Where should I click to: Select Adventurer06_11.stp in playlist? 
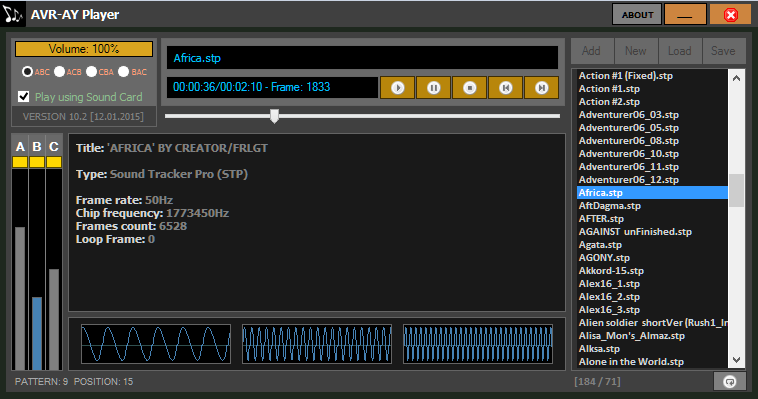tap(652, 167)
